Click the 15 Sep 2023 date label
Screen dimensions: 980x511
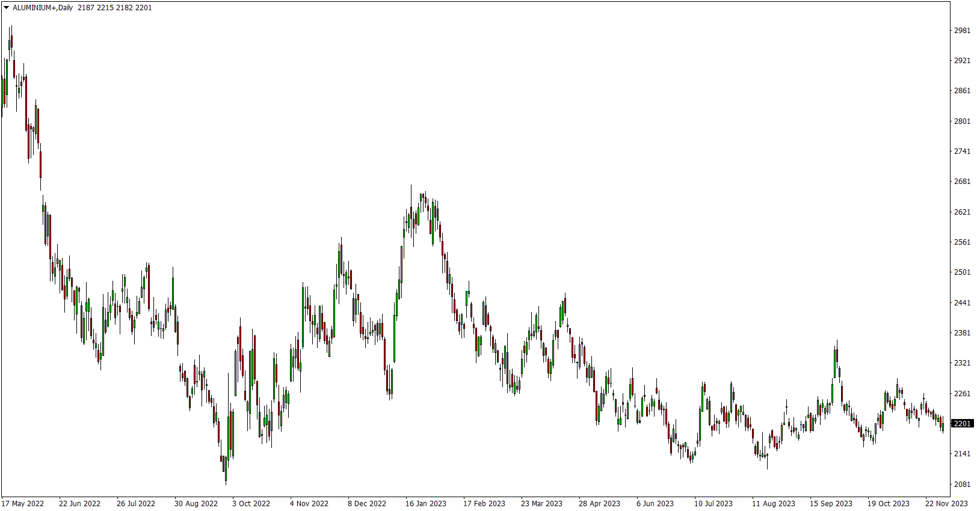pos(831,504)
